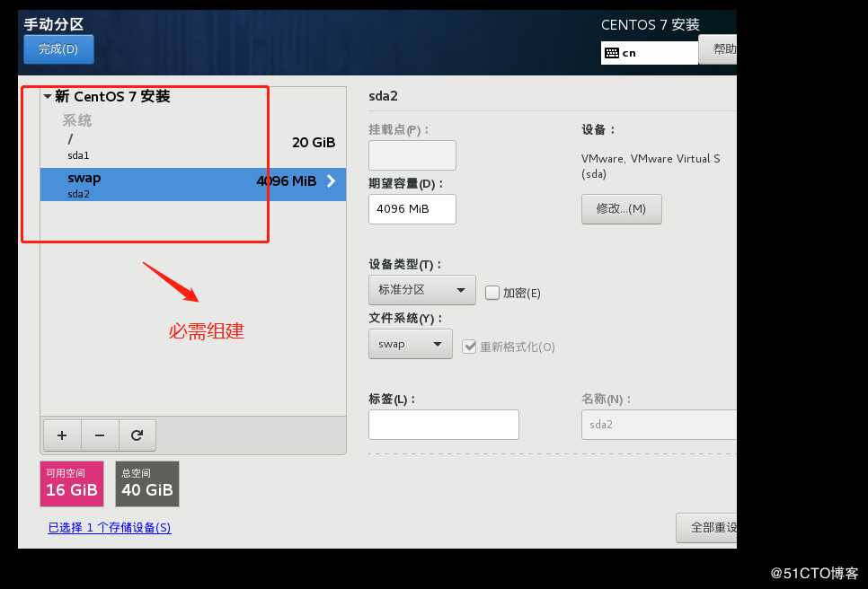Open 已选择 1 个存储设备(S) link
The image size is (868, 589).
pos(110,528)
